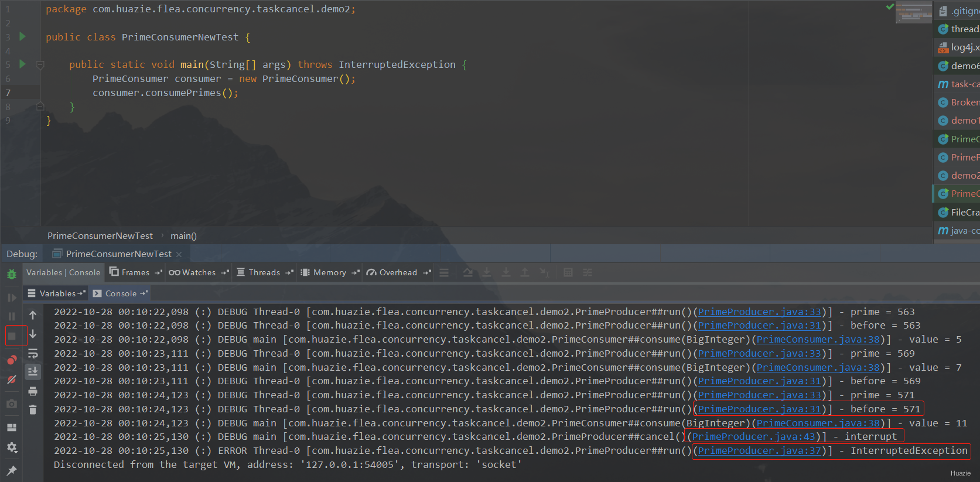Select the .gitignore file in right panel

tap(958, 11)
